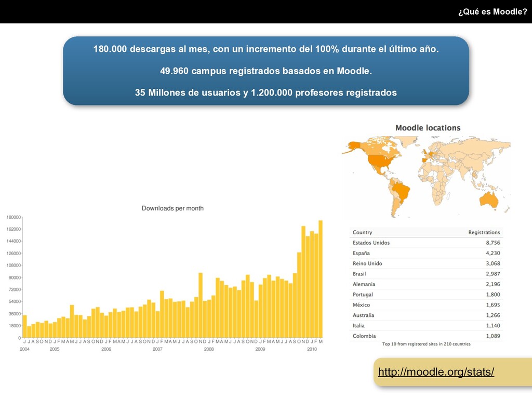The image size is (532, 399).
Task: Click the '1,695' registrations value
Action: tap(493, 304)
